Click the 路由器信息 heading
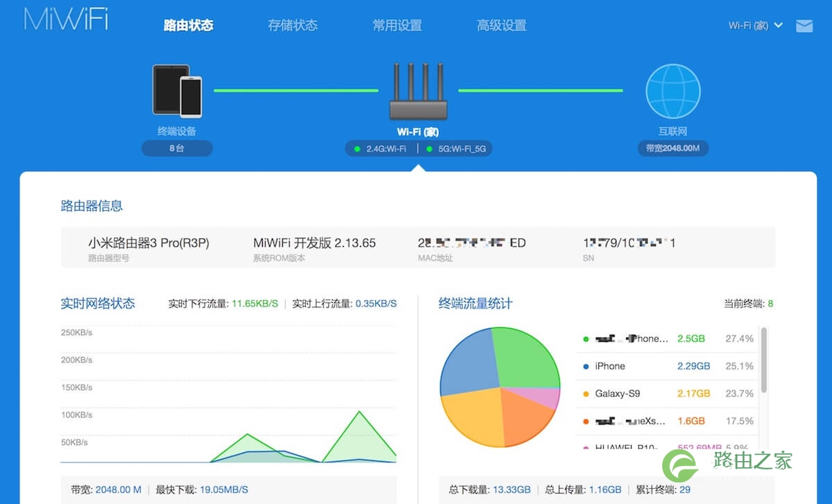 [92, 206]
